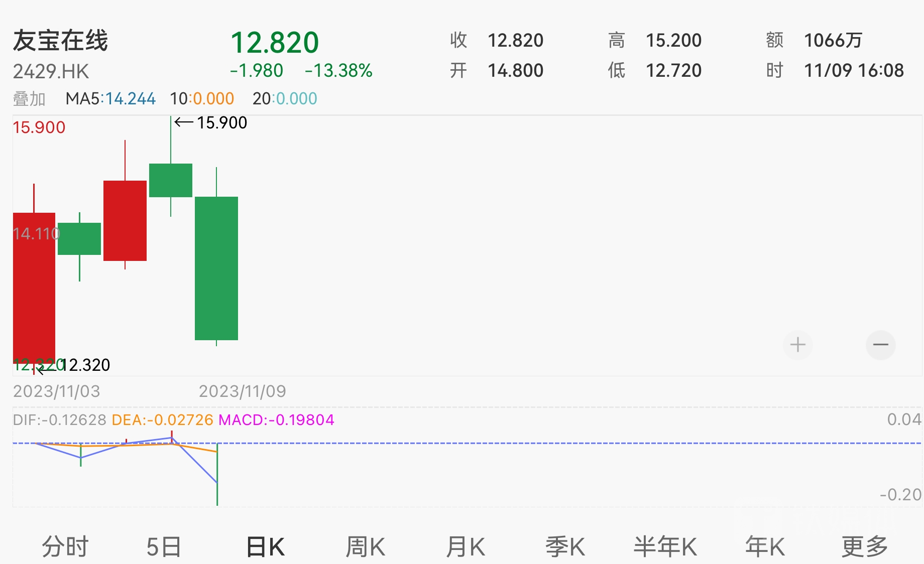The image size is (924, 564).
Task: Click the stock code 2429.HK
Action: tap(51, 72)
